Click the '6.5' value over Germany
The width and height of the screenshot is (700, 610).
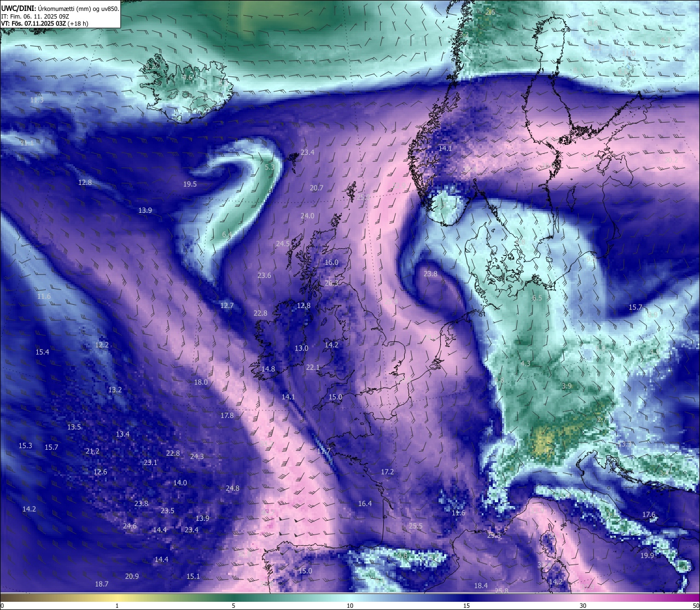[537, 298]
